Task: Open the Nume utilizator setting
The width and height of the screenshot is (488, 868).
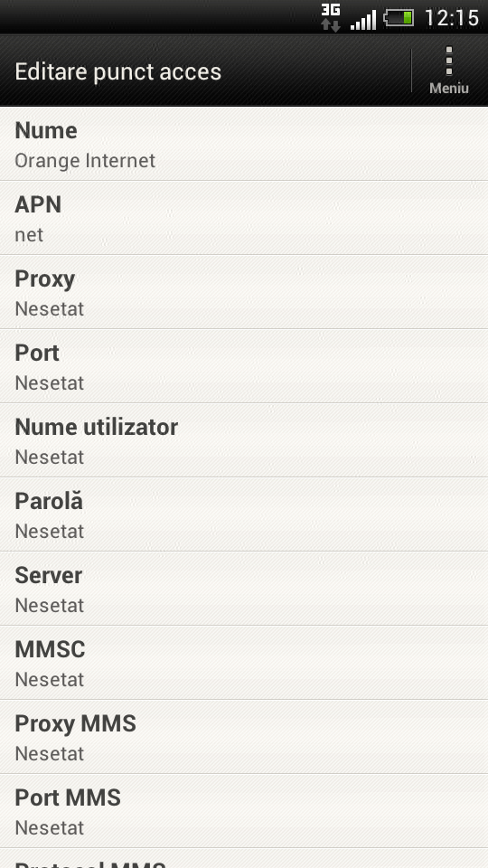Action: point(244,440)
